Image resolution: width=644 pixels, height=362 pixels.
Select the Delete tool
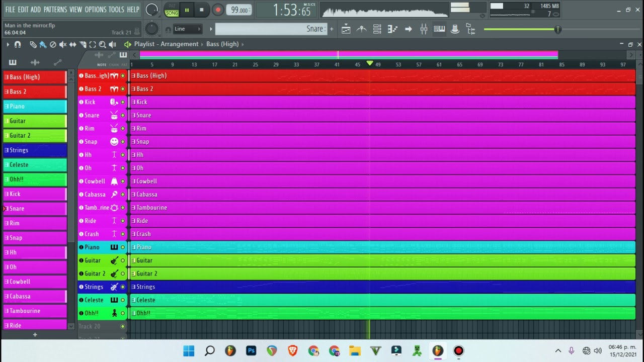click(x=53, y=45)
